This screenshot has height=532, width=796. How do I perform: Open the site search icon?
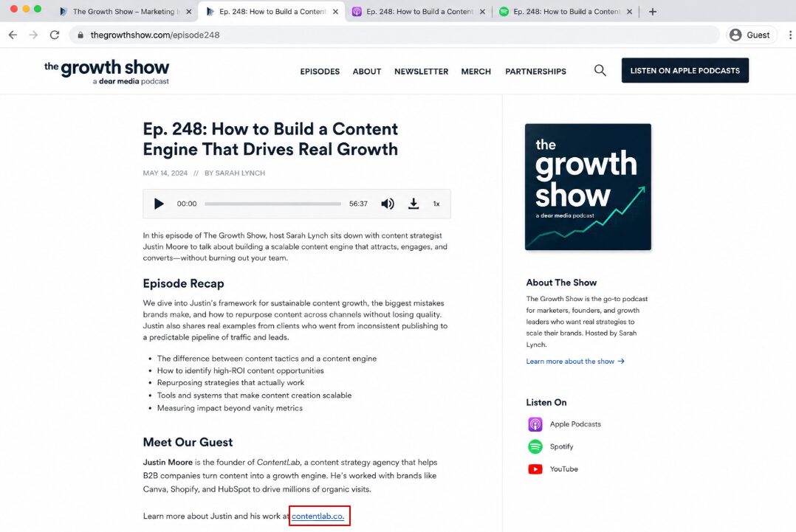click(600, 71)
